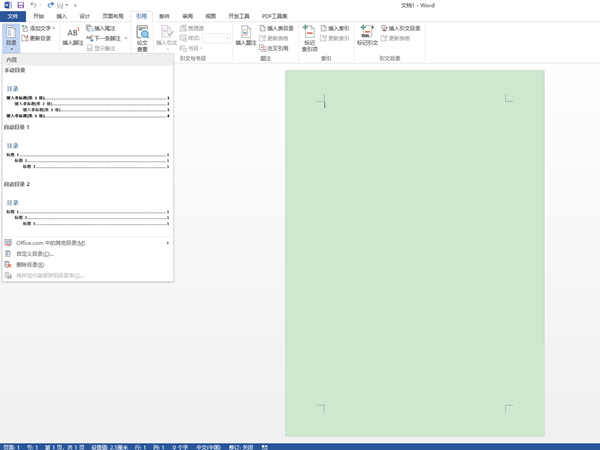Click 更新目录 (Update Table) button
The height and width of the screenshot is (450, 600).
tap(37, 38)
